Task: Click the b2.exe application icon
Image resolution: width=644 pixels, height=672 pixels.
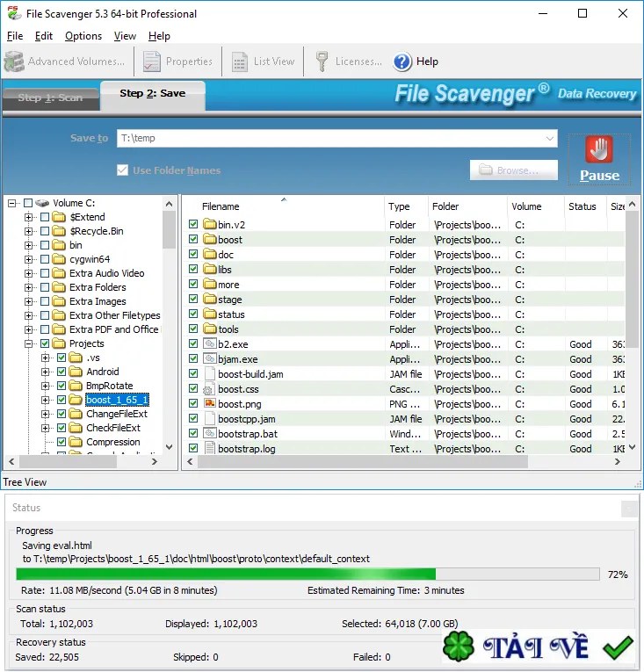Action: pyautogui.click(x=210, y=343)
